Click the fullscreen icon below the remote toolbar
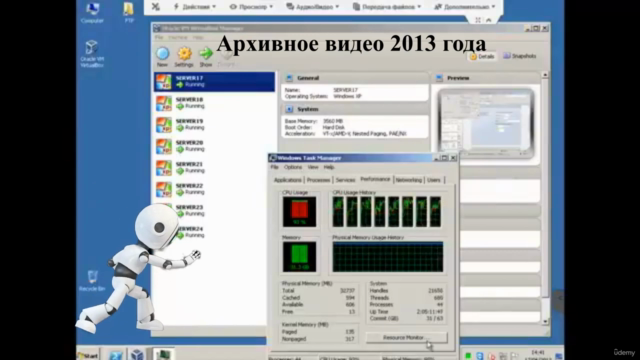Screen dimensions: 640x360 (478, 20)
